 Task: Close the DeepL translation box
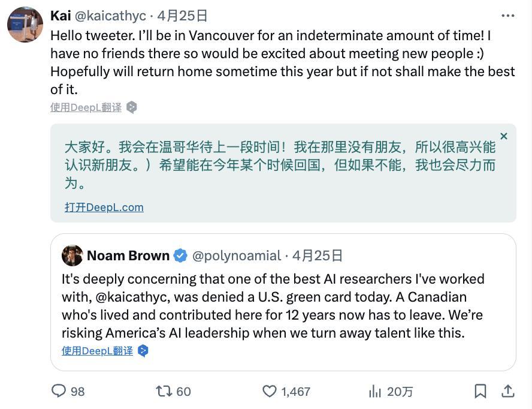(504, 136)
